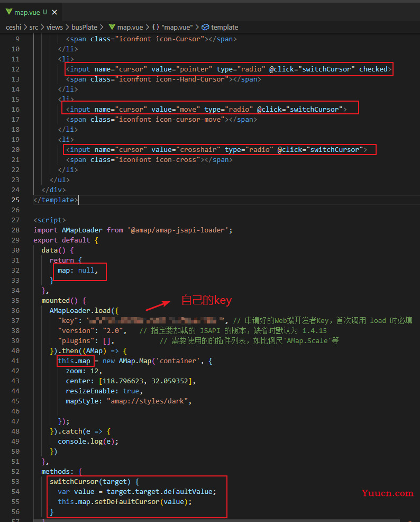Click 'map: null,' on line 32
This screenshot has width=420, height=522.
78,270
